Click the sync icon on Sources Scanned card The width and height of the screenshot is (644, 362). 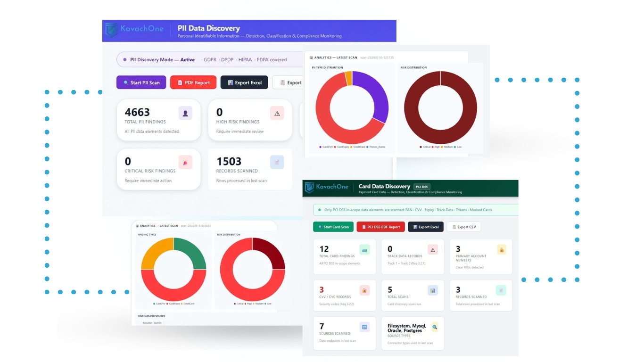(364, 327)
